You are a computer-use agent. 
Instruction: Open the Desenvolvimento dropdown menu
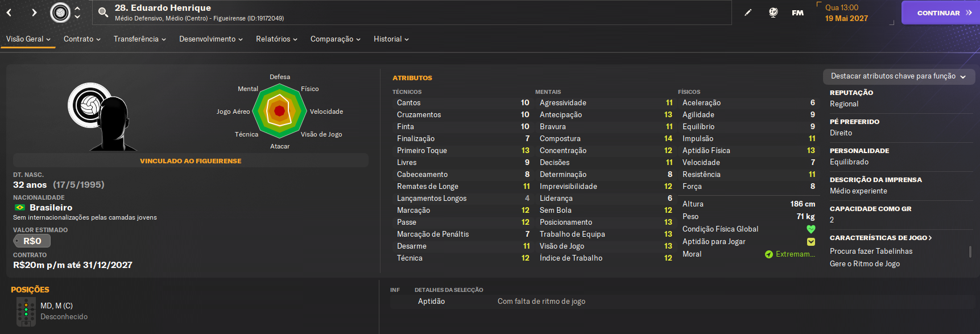pos(210,39)
